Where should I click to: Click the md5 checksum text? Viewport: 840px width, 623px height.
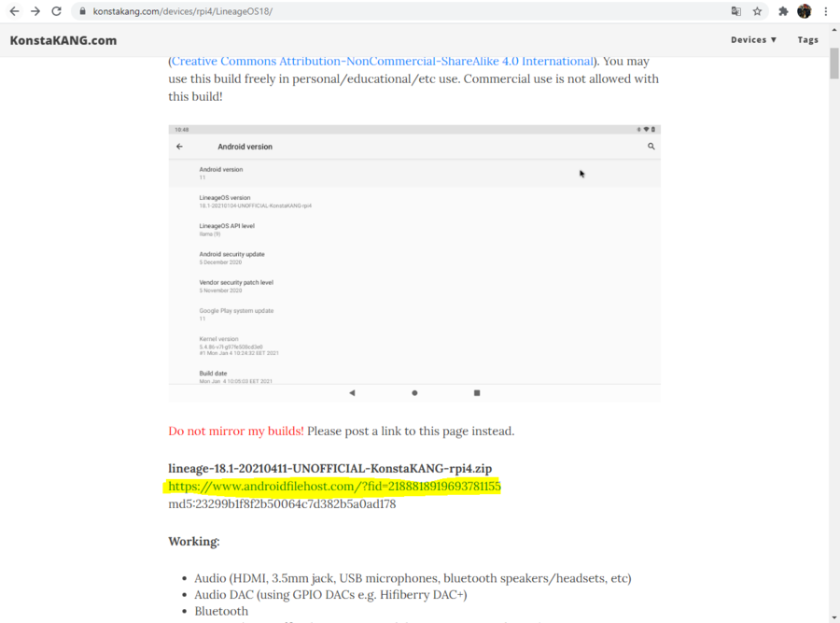pos(282,504)
